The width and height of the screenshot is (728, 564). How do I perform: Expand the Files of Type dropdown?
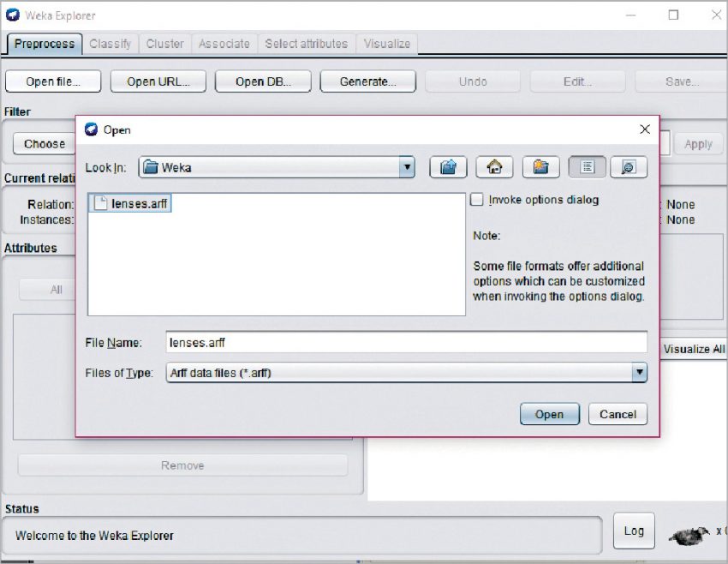[638, 373]
